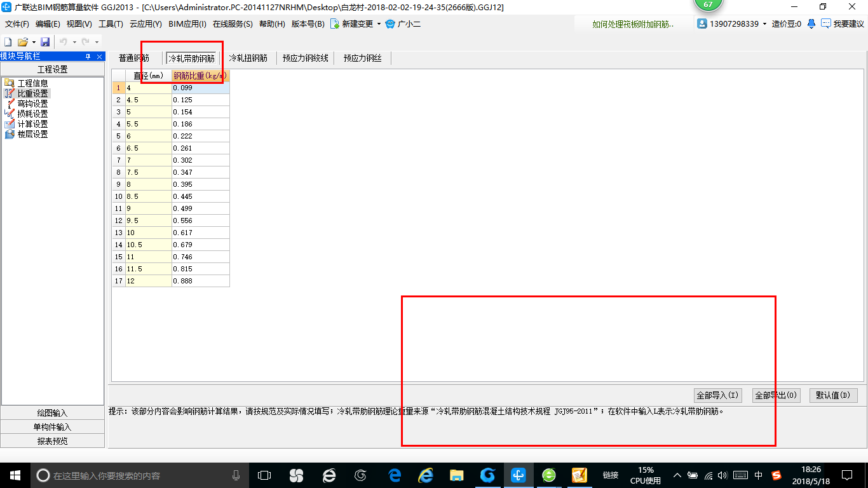Open the Undo history dropdown arrow
The height and width of the screenshot is (488, 868).
[x=74, y=42]
